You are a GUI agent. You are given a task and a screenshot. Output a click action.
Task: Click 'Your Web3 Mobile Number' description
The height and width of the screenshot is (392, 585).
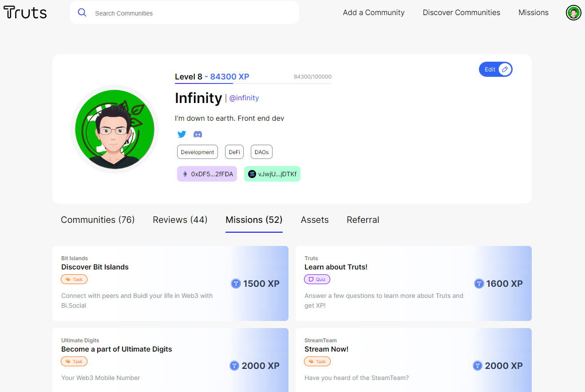point(101,378)
